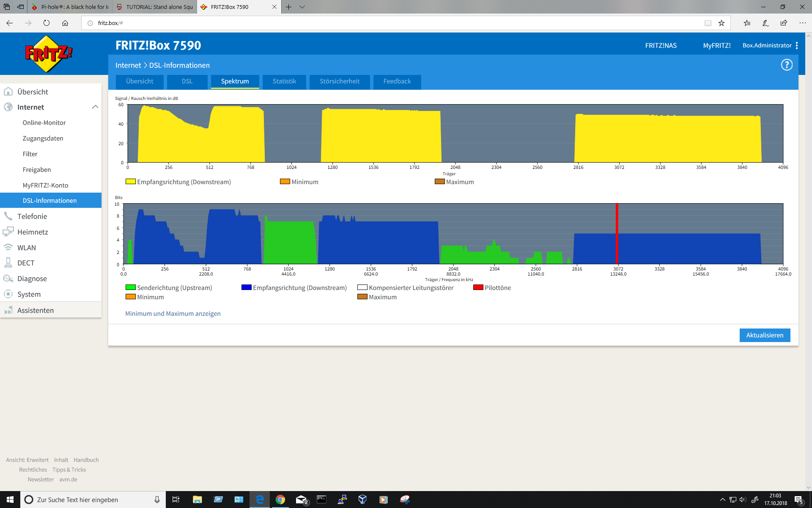Image resolution: width=812 pixels, height=508 pixels.
Task: Open Chrome from the Windows taskbar
Action: click(x=280, y=500)
